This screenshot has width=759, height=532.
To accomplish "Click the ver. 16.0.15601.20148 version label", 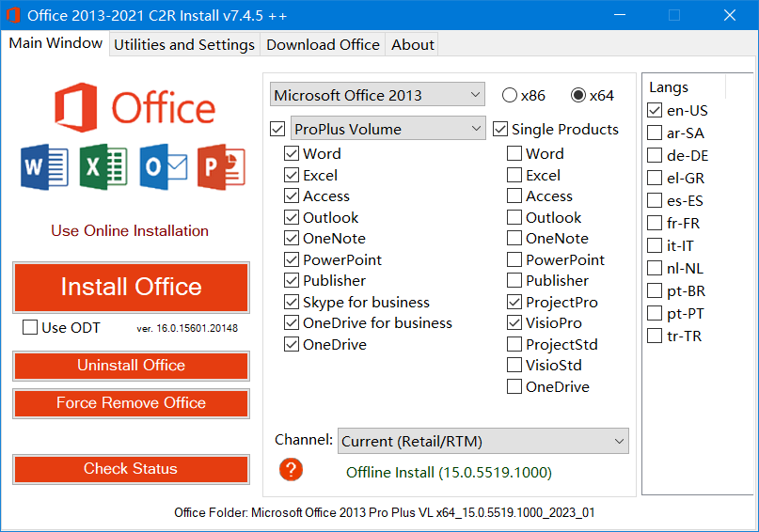I will [x=187, y=328].
